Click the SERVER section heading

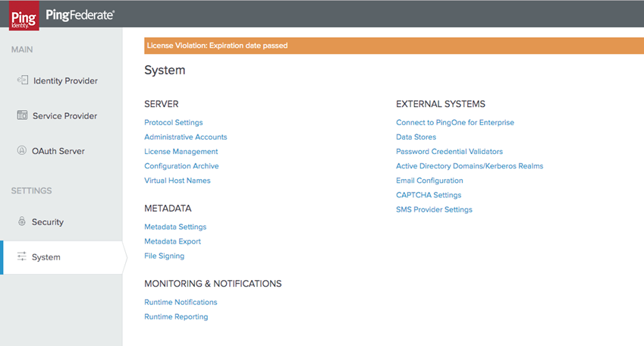(x=162, y=104)
